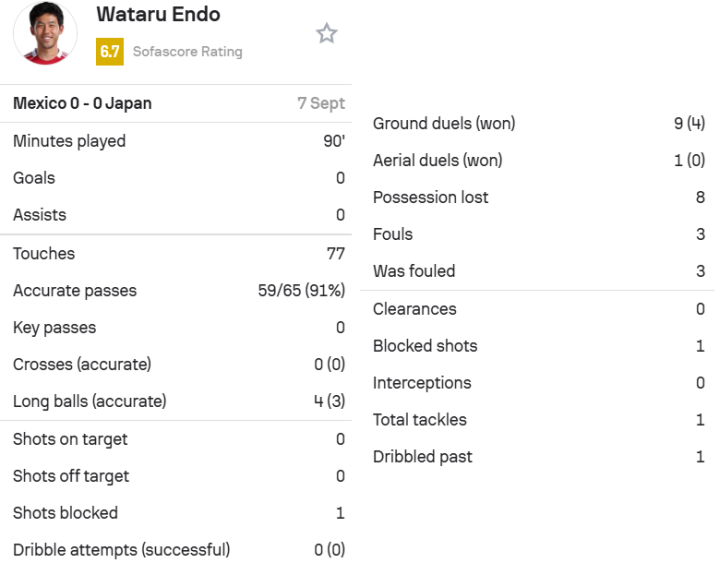Select the Possession lost statistic
The image size is (720, 563).
coord(538,198)
